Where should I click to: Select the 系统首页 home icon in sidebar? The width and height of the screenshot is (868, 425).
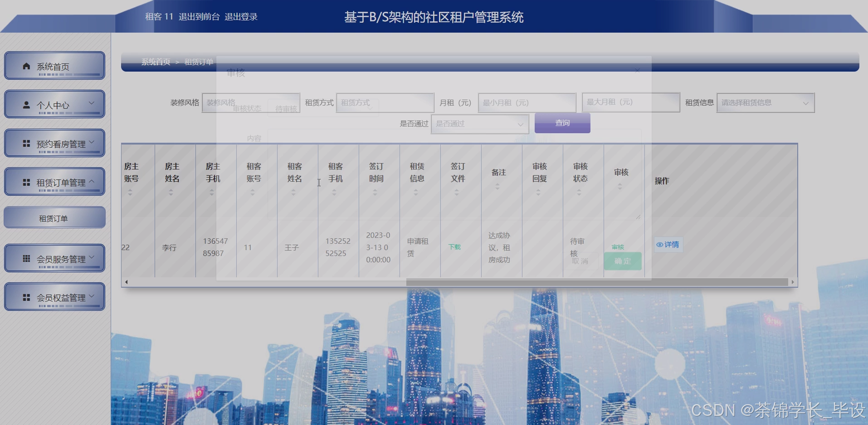(26, 65)
